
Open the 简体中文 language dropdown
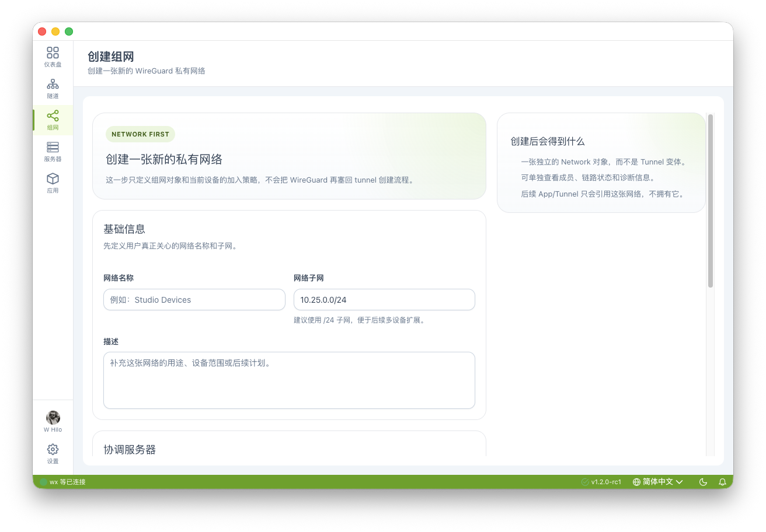pyautogui.click(x=657, y=482)
